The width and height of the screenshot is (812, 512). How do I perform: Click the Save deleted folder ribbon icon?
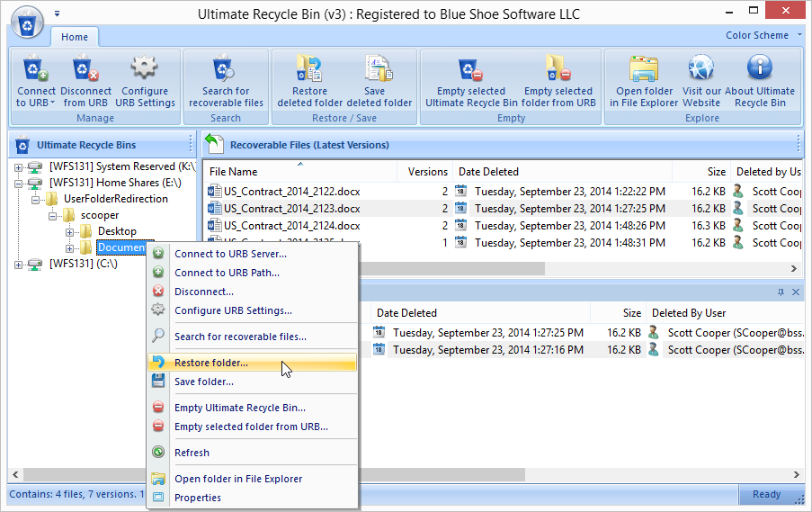point(375,69)
